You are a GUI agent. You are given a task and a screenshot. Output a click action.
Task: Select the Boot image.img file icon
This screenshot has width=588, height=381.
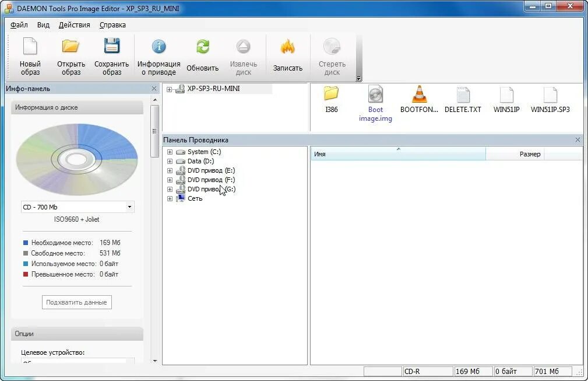375,94
